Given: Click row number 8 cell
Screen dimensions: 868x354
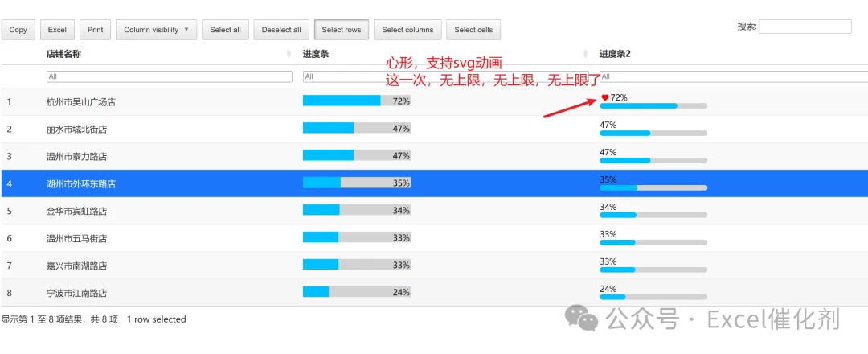Looking at the screenshot, I should 10,293.
